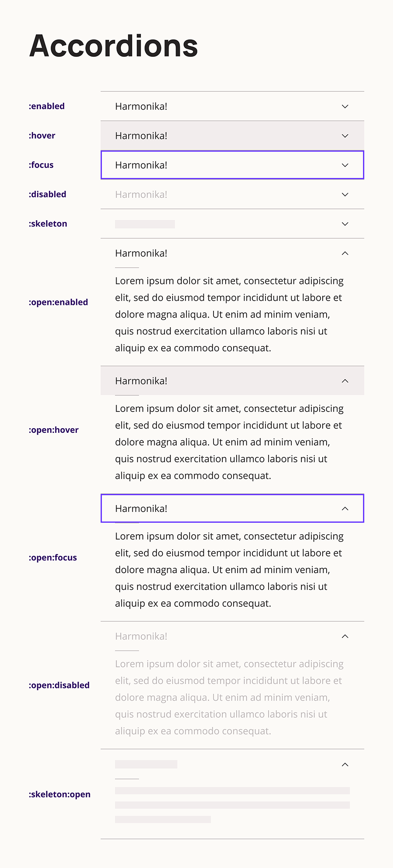This screenshot has height=868, width=393.
Task: Click the chevron-down in the :disabled row
Action: pyautogui.click(x=345, y=194)
